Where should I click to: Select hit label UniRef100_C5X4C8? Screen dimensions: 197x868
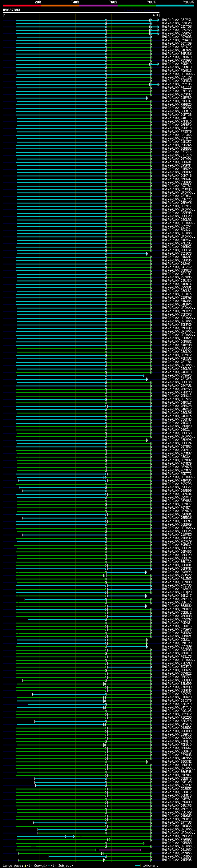[x=176, y=40]
